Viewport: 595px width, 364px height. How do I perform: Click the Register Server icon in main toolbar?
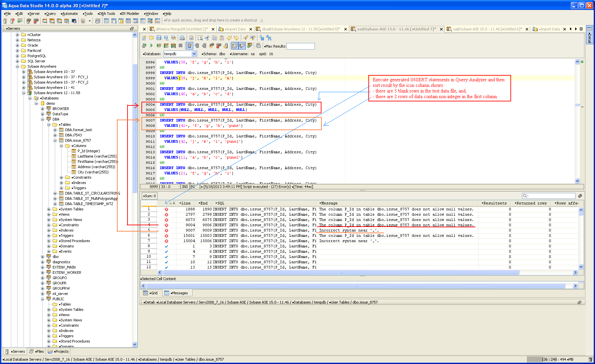[x=5, y=21]
